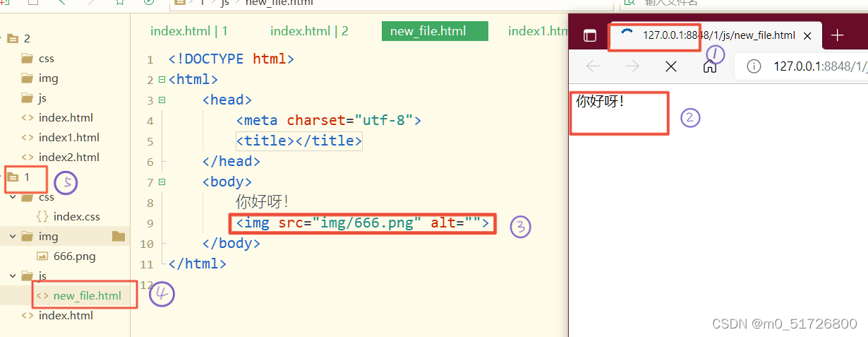The height and width of the screenshot is (337, 868).
Task: Collapse the body tag fold on line 7
Action: [x=162, y=182]
